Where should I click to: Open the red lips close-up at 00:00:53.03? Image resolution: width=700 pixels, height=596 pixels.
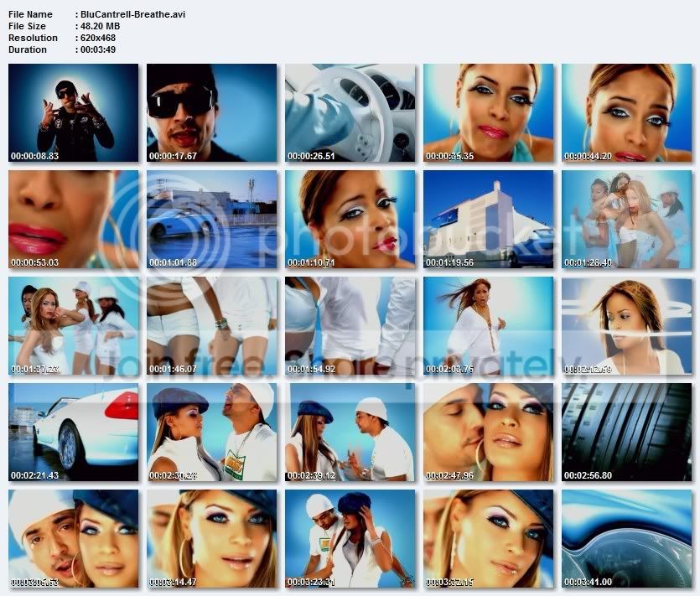[73, 219]
